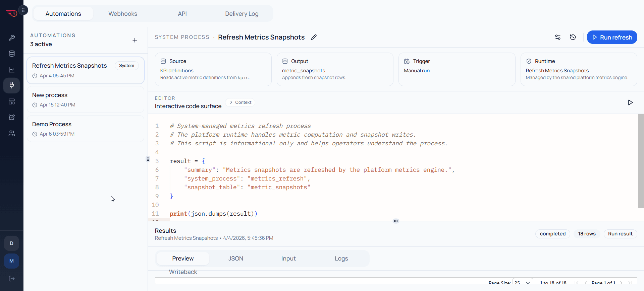Click the Output card database icon
This screenshot has height=291, width=644.
pyautogui.click(x=285, y=61)
